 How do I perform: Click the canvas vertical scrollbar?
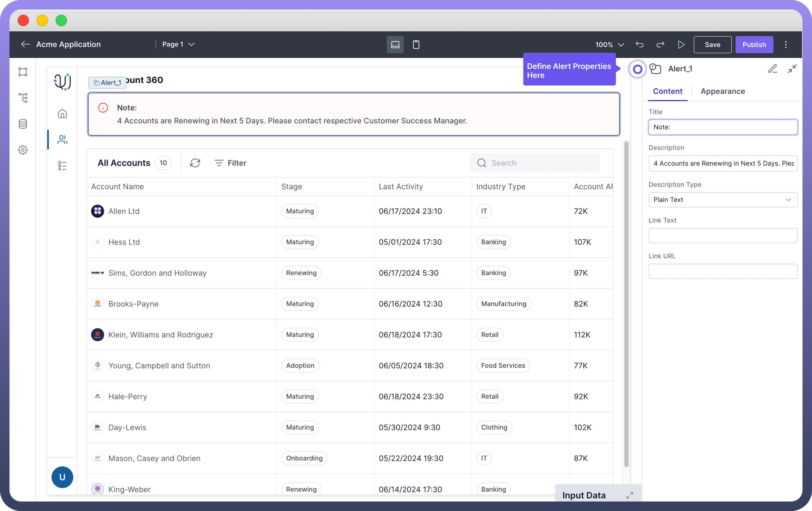626,303
